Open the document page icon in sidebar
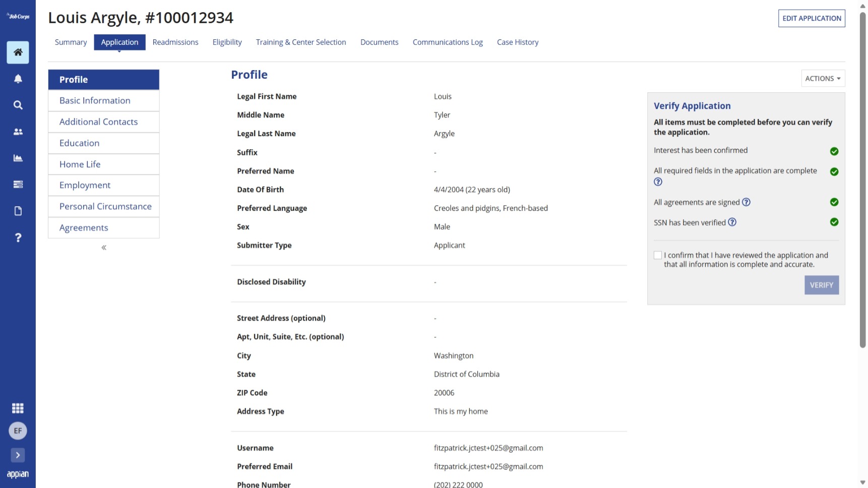The width and height of the screenshot is (868, 488). click(x=18, y=211)
